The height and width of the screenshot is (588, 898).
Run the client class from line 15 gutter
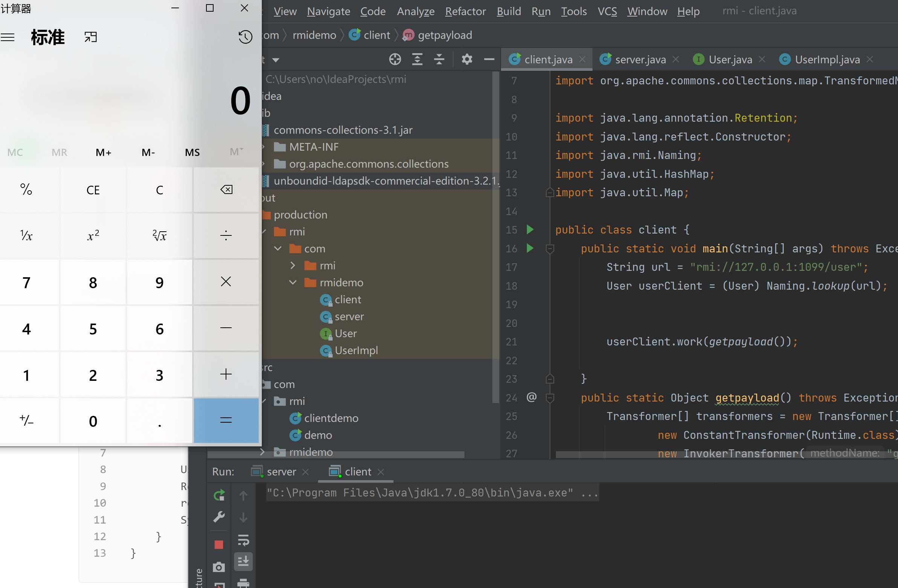(530, 229)
